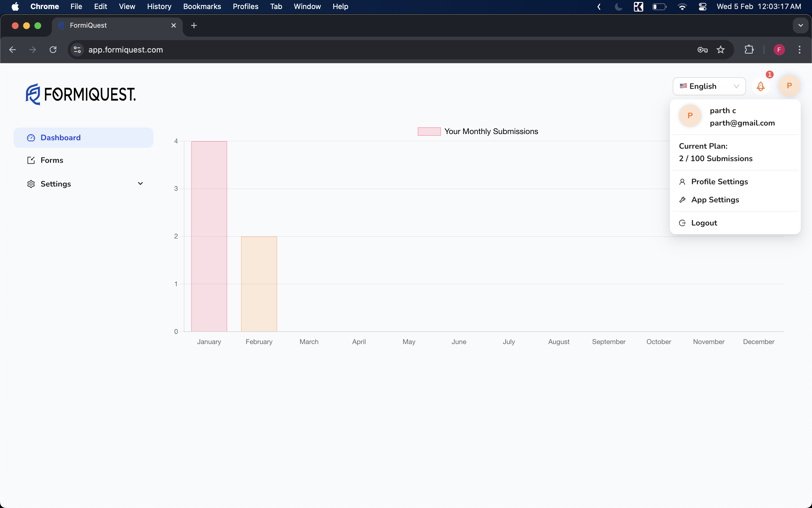Click the February orange bar in chart
The image size is (812, 508).
point(259,284)
